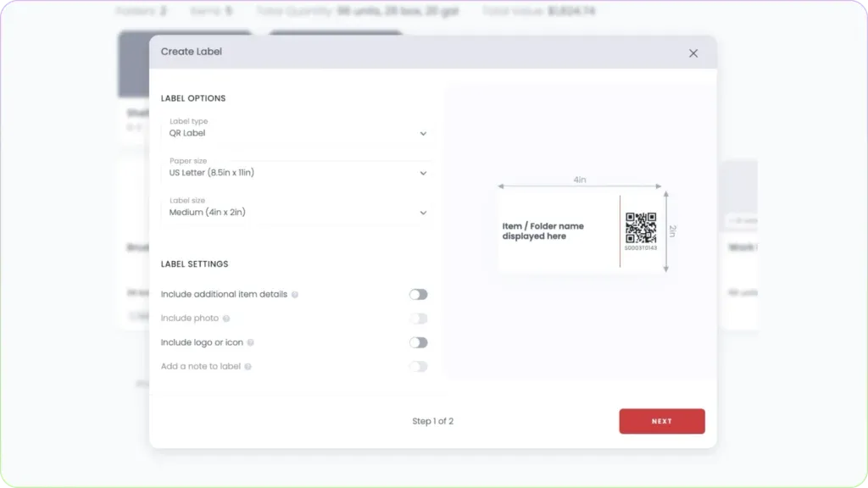Click the Label type dropdown chevron
868x488 pixels.
[x=423, y=133]
